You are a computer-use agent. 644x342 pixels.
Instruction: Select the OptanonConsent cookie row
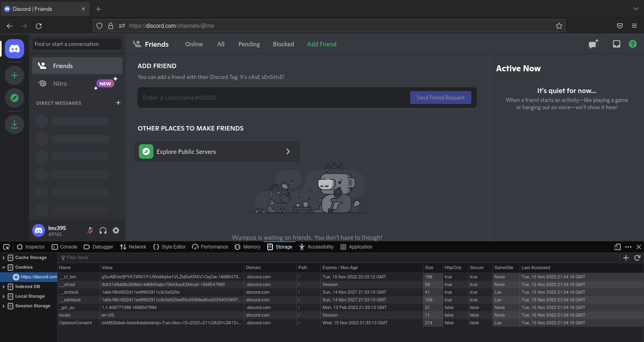coord(351,323)
